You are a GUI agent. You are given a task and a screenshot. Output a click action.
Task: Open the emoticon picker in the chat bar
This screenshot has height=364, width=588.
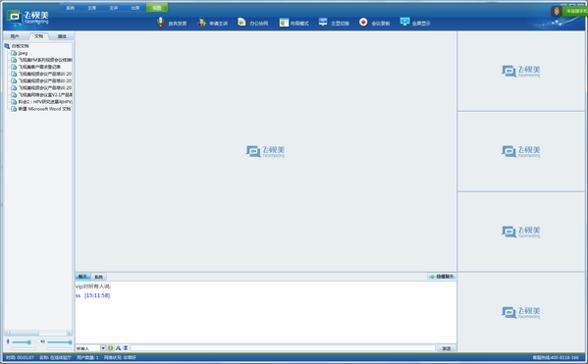(x=111, y=348)
